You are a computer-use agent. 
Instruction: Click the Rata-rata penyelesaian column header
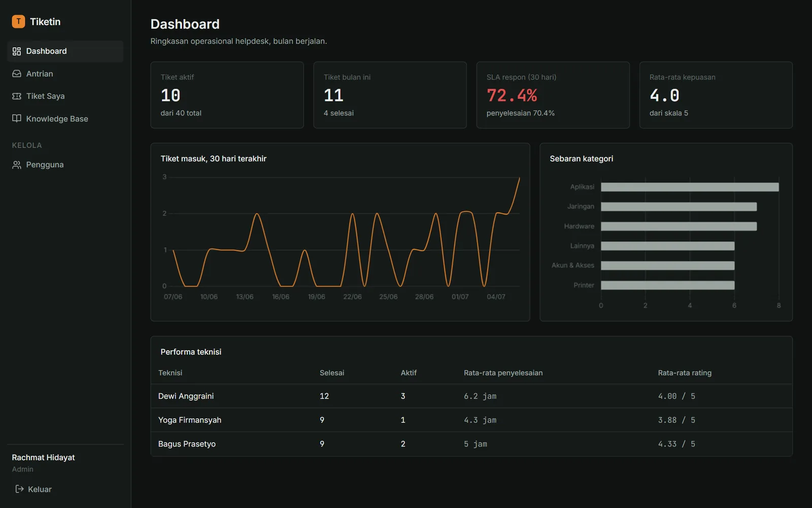503,373
